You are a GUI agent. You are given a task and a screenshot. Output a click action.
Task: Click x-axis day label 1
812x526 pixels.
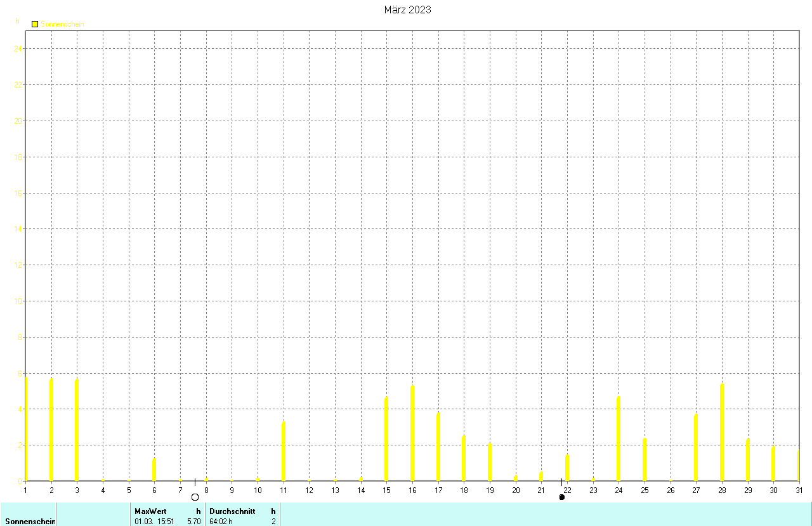[25, 490]
